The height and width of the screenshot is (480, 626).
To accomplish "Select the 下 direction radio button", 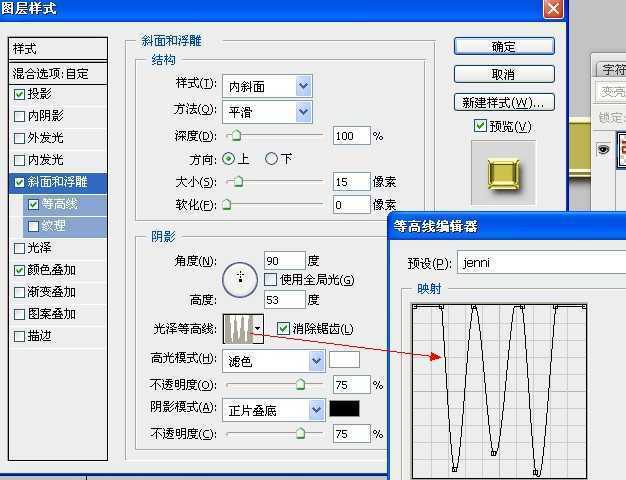I will click(271, 159).
